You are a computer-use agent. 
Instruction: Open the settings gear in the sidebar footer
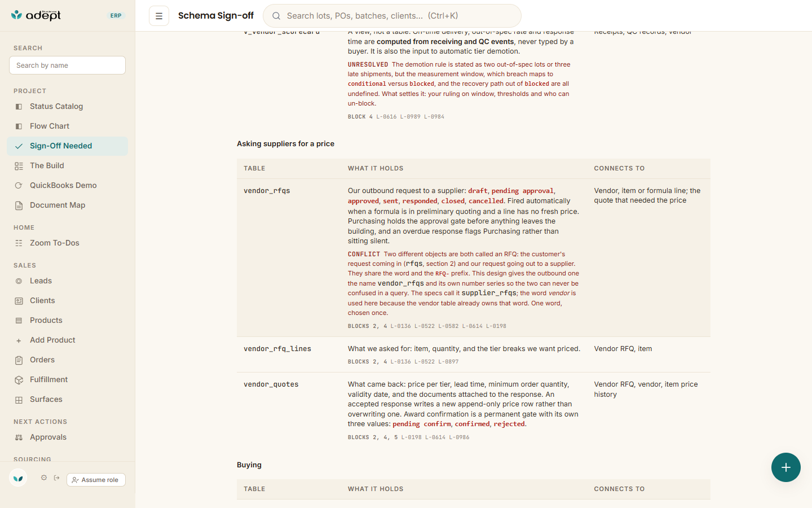(43, 478)
